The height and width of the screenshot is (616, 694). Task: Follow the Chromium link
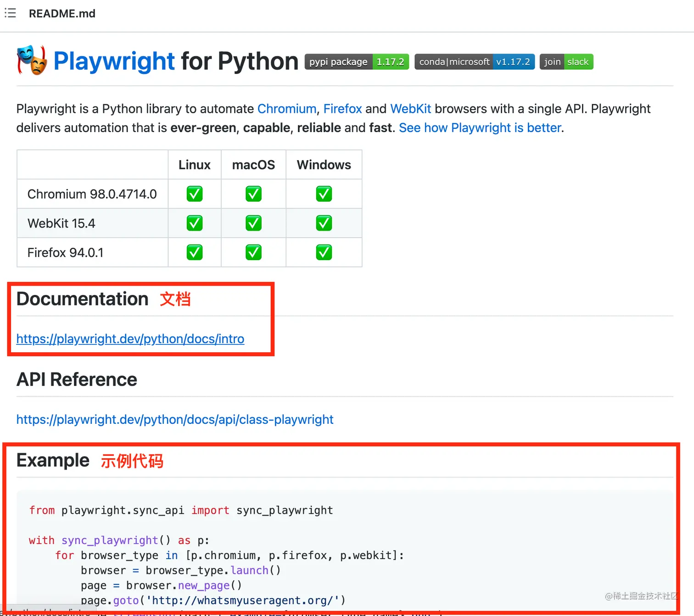tap(287, 109)
